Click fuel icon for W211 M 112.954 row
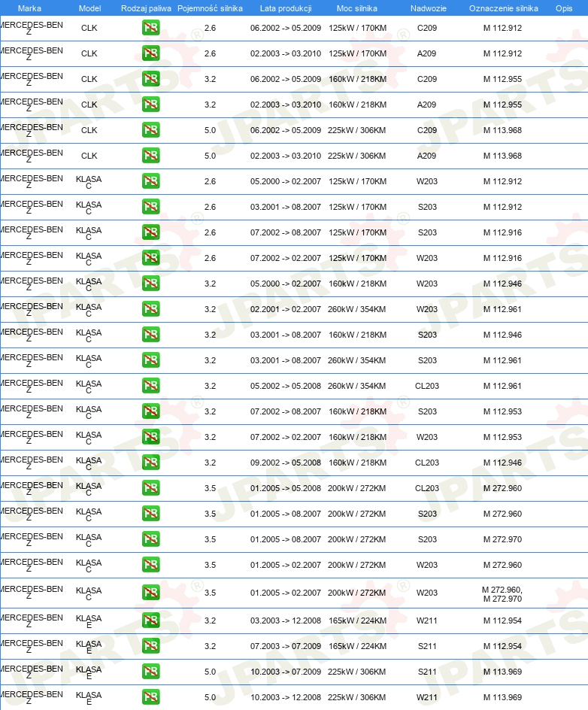 point(150,620)
